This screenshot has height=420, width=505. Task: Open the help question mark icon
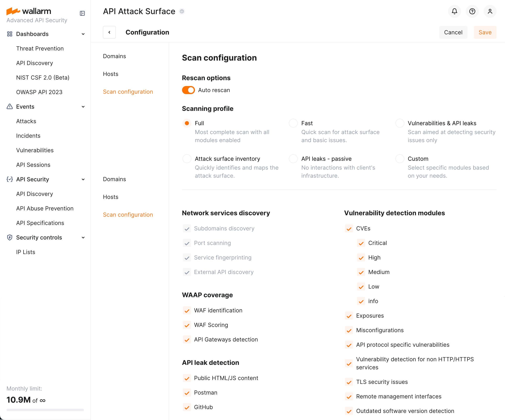click(x=472, y=11)
